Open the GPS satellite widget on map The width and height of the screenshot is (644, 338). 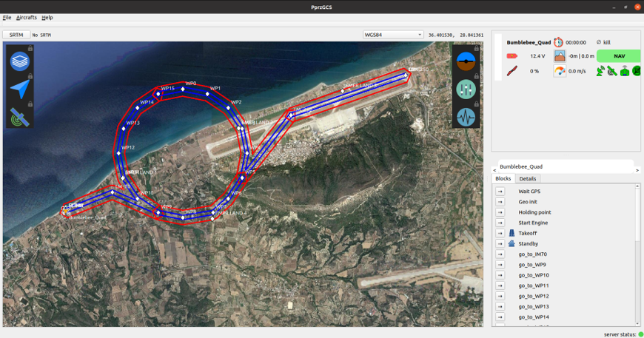pyautogui.click(x=20, y=117)
